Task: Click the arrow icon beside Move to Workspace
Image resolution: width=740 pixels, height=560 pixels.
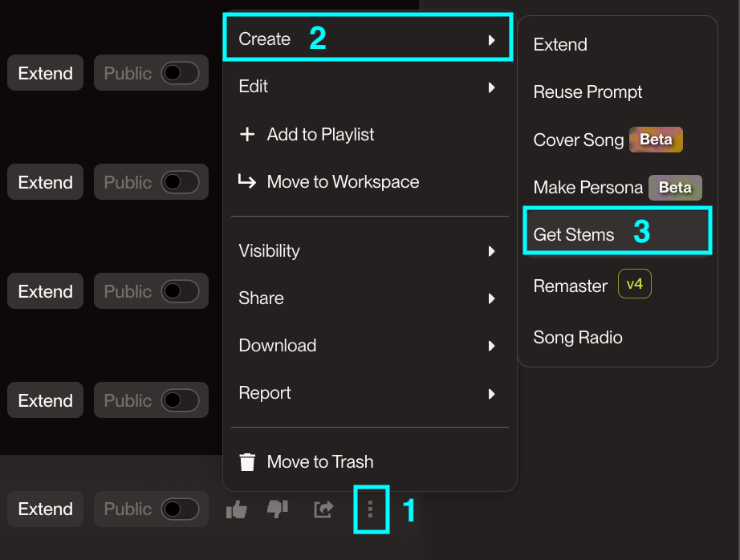Action: (247, 182)
